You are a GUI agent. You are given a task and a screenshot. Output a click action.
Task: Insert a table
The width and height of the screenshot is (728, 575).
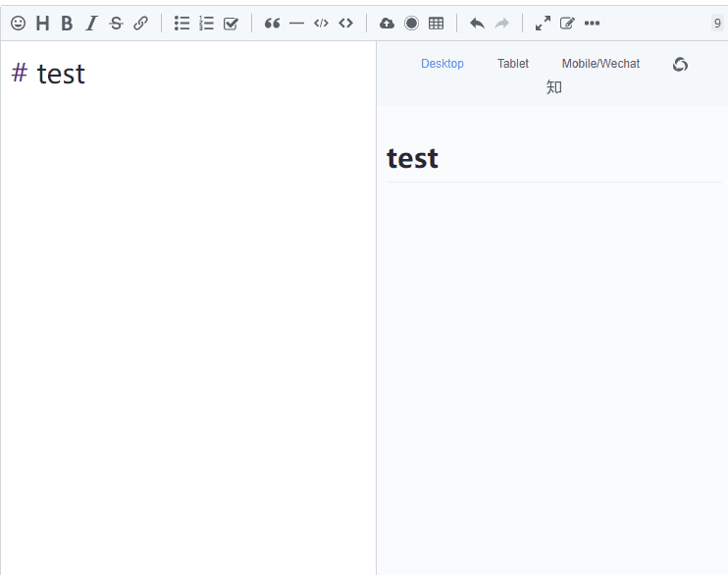click(436, 24)
